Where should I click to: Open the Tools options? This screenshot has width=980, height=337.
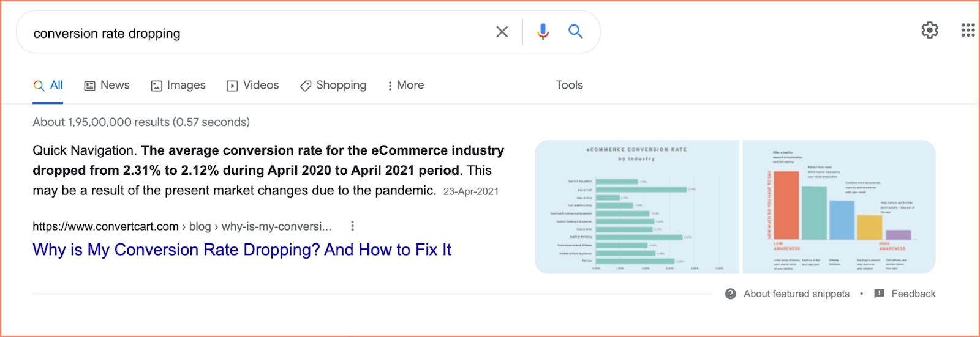[x=569, y=86]
